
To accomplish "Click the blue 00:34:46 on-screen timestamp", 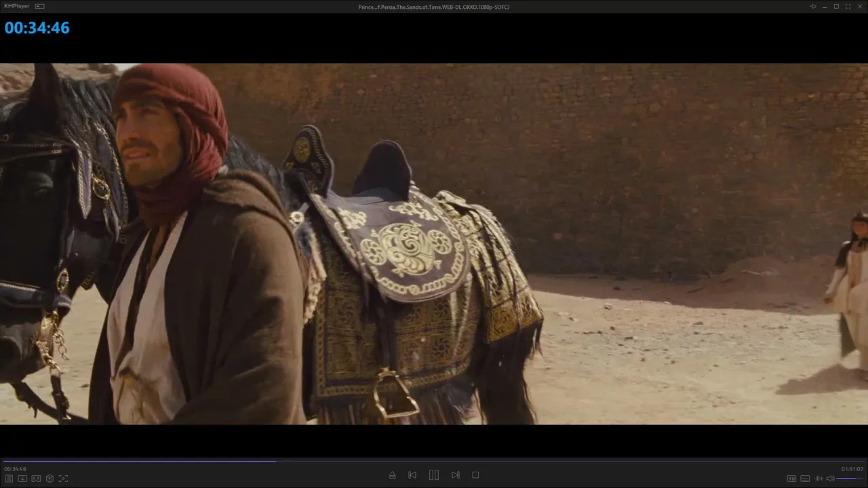I will click(37, 28).
